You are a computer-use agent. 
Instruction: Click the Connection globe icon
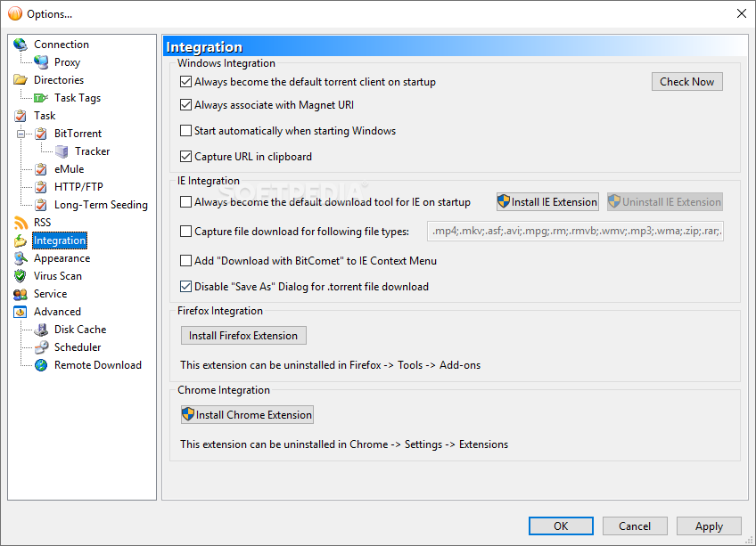(21, 45)
